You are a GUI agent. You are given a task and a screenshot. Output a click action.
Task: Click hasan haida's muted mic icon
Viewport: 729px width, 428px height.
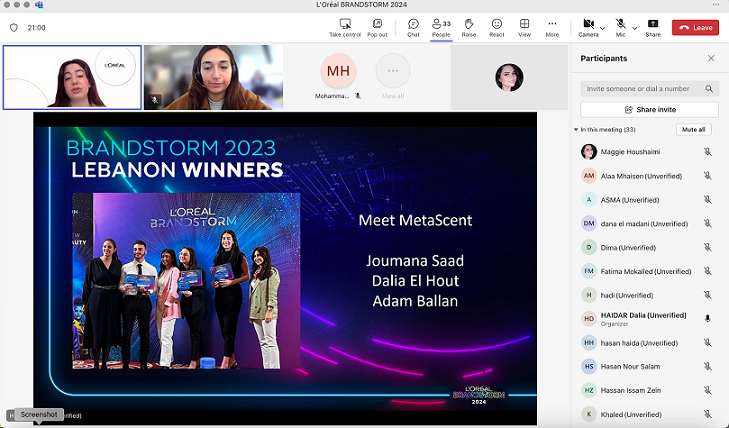pos(708,343)
